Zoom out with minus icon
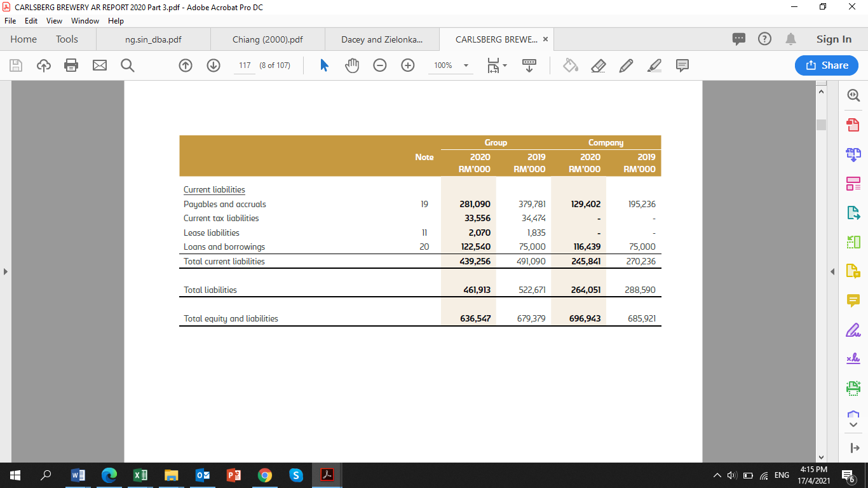The width and height of the screenshot is (868, 488). (x=380, y=65)
